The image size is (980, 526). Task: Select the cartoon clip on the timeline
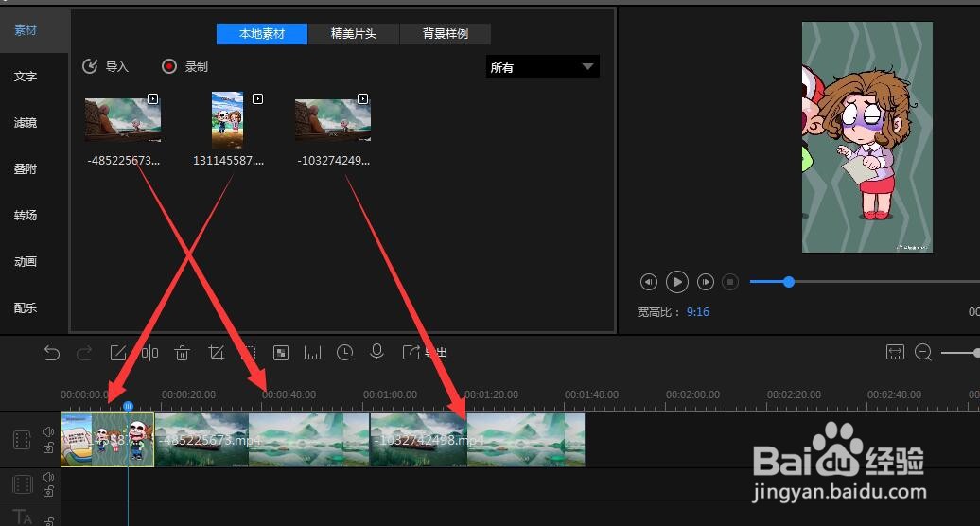tap(108, 440)
